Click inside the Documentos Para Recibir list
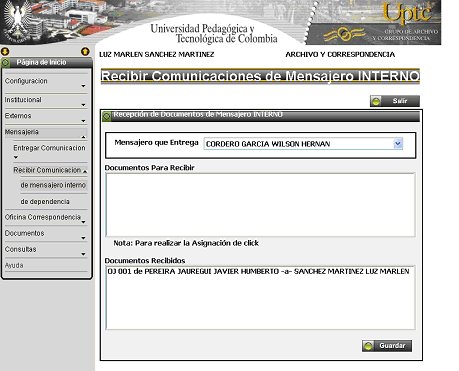Screen dimensions: 459x371 [x=260, y=205]
